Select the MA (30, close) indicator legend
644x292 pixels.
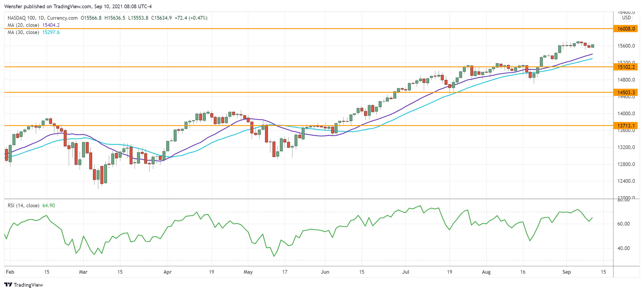(x=23, y=32)
